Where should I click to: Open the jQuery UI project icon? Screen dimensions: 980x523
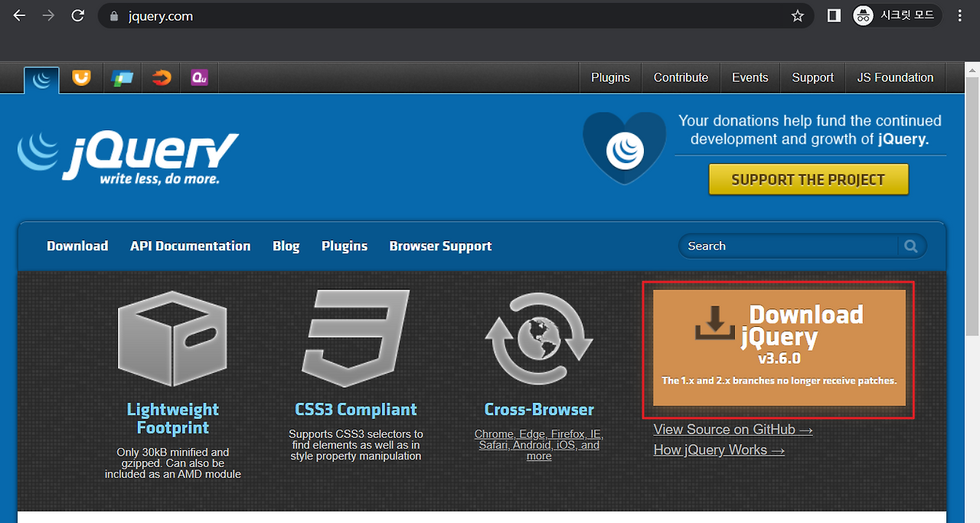[x=81, y=77]
